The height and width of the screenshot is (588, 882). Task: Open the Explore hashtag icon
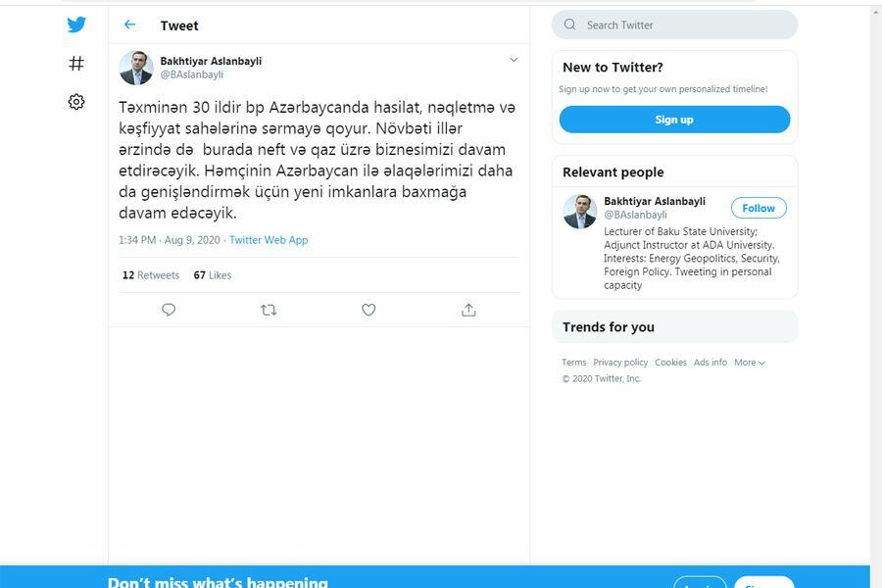76,63
